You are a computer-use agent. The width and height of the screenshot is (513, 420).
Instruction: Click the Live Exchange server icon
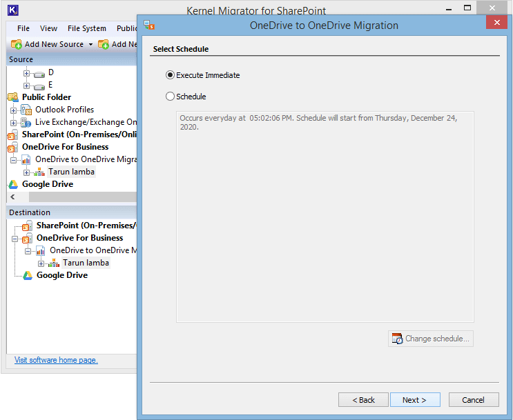pyautogui.click(x=26, y=122)
